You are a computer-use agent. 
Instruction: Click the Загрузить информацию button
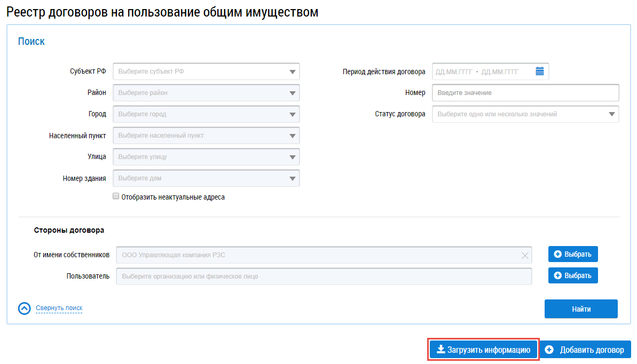483,350
